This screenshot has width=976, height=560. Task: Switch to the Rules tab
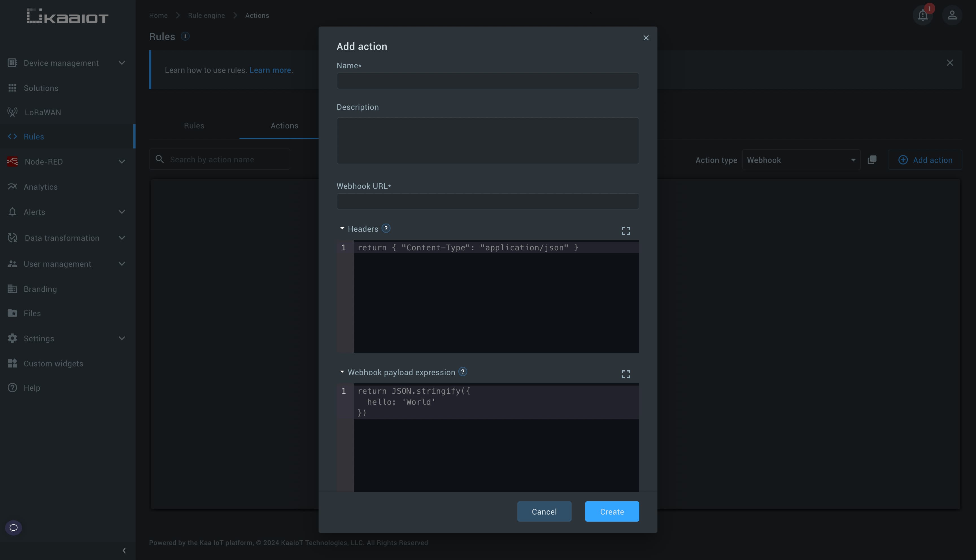(194, 126)
